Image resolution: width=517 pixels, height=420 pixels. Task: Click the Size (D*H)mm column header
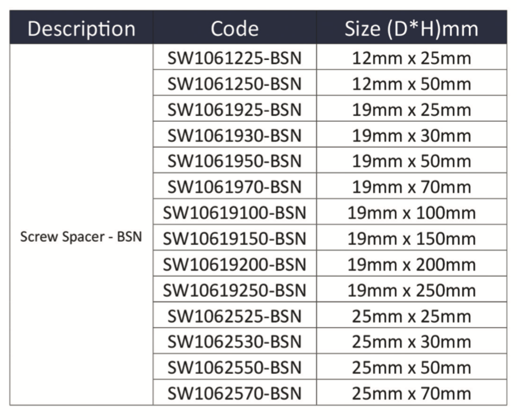pos(411,29)
